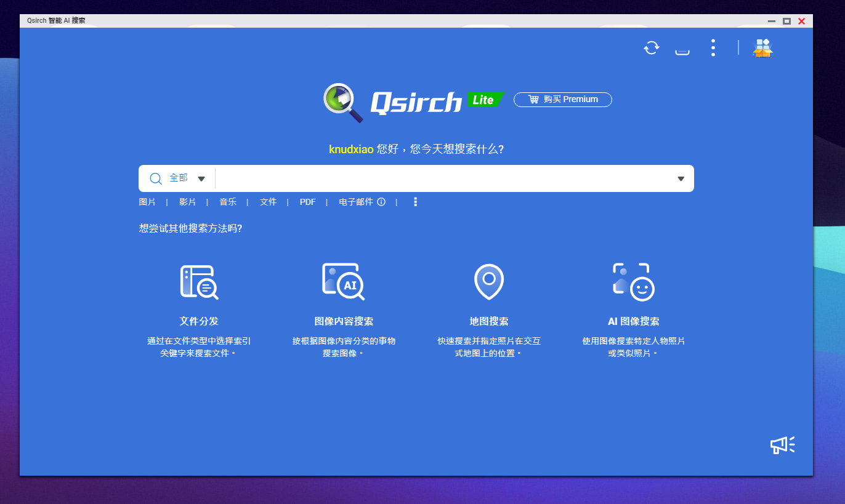Expand the 全部 search scope dropdown

pyautogui.click(x=201, y=178)
